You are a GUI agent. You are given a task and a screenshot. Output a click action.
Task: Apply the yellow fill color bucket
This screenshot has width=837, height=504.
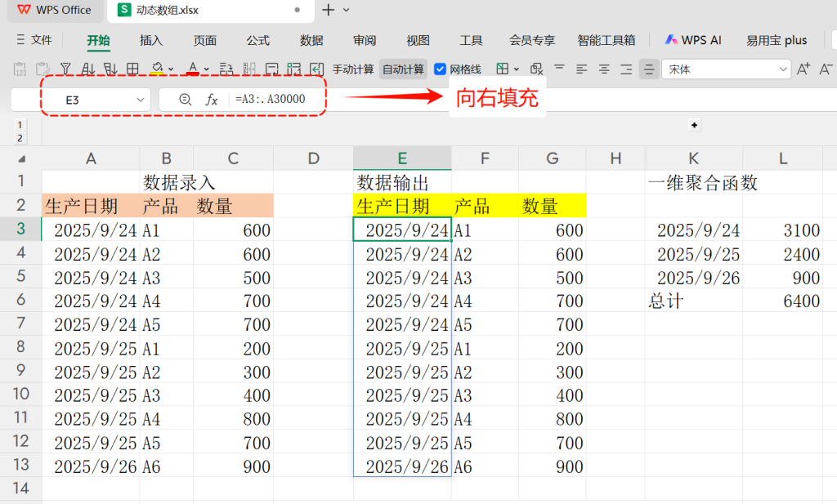pos(157,69)
